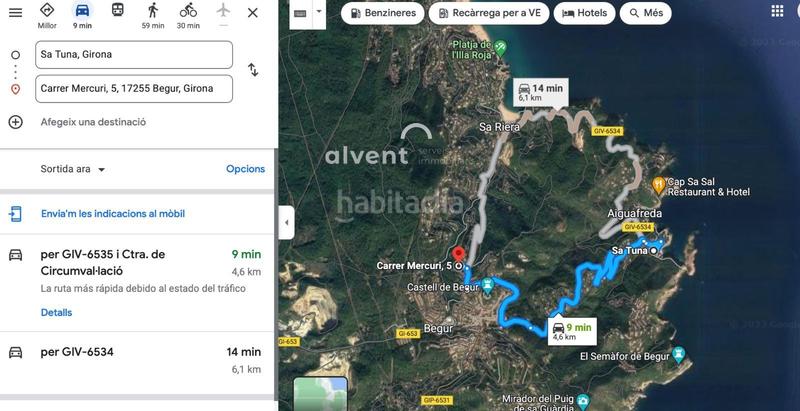Switch to public transit mode
The height and width of the screenshot is (411, 800).
[x=118, y=10]
